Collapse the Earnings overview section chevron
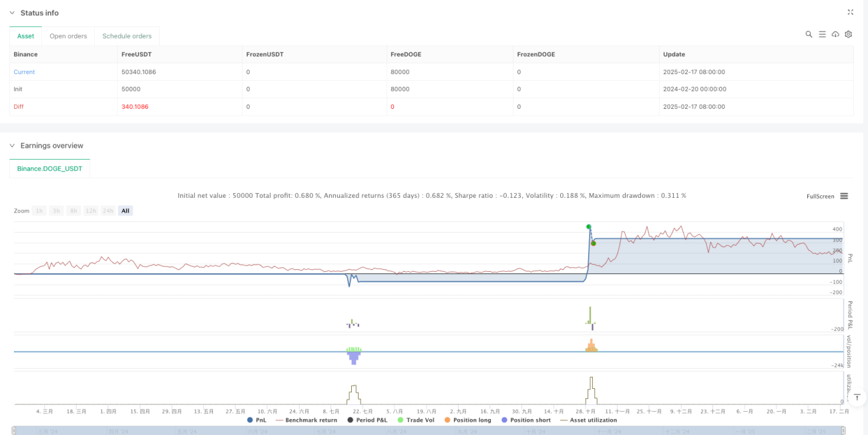 coord(12,146)
